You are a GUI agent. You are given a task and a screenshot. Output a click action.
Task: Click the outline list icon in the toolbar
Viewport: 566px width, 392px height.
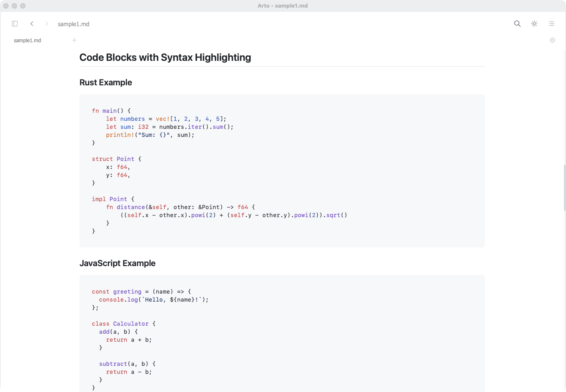(x=551, y=24)
